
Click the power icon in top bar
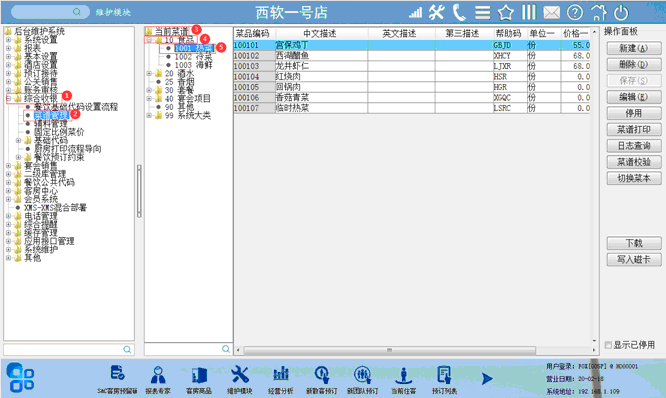(621, 12)
